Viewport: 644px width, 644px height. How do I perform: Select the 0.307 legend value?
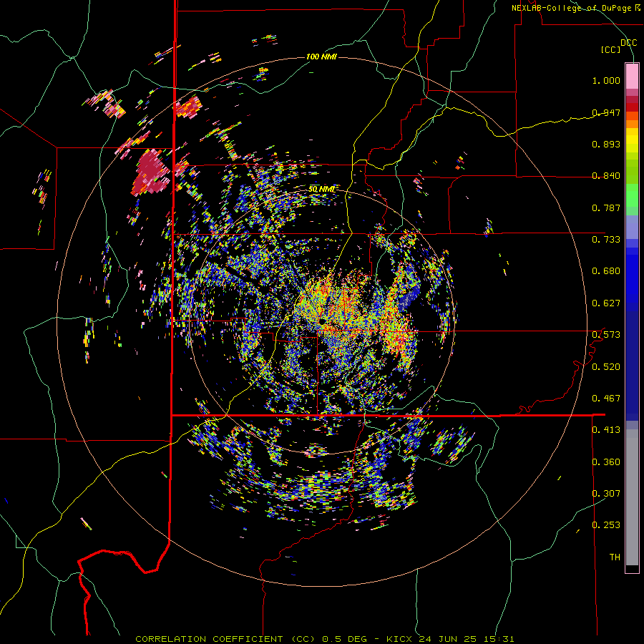pos(606,494)
